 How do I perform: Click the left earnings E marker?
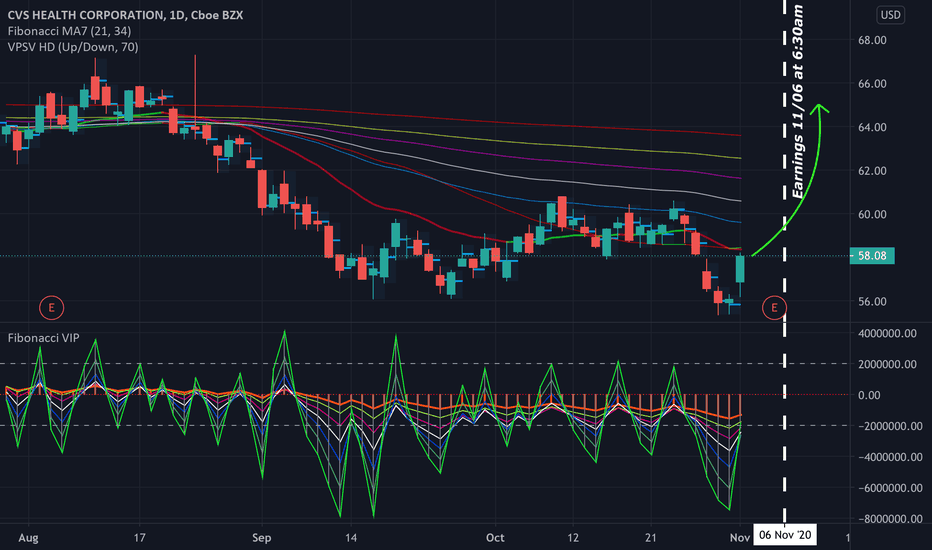(x=51, y=307)
